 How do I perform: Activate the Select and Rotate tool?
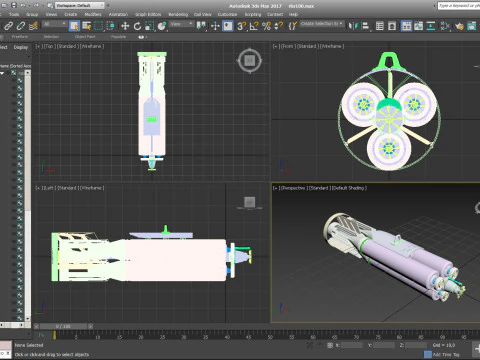click(x=137, y=26)
